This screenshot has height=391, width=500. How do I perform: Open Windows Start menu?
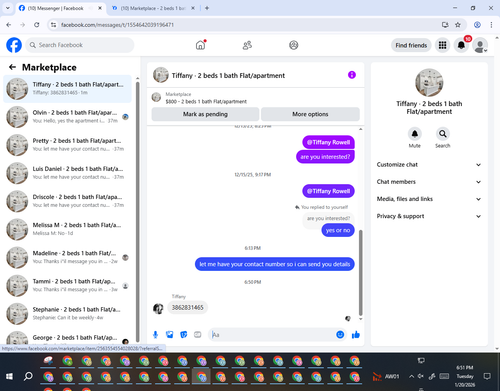point(9,377)
